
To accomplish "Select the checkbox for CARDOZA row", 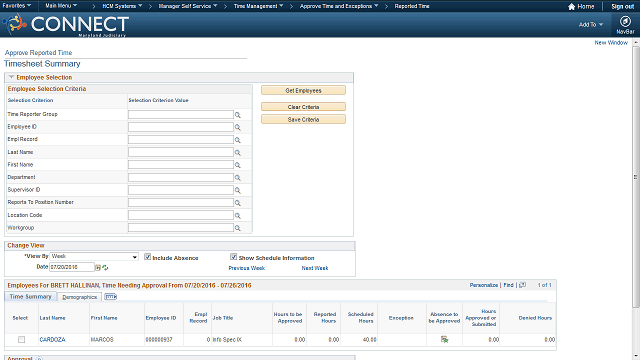I will [x=22, y=340].
